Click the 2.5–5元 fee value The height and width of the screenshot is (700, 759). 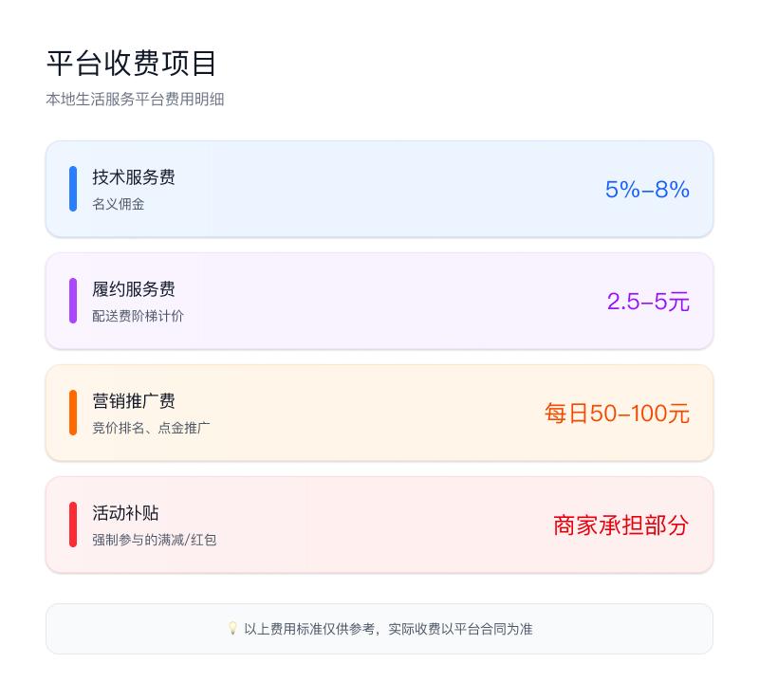pos(648,302)
